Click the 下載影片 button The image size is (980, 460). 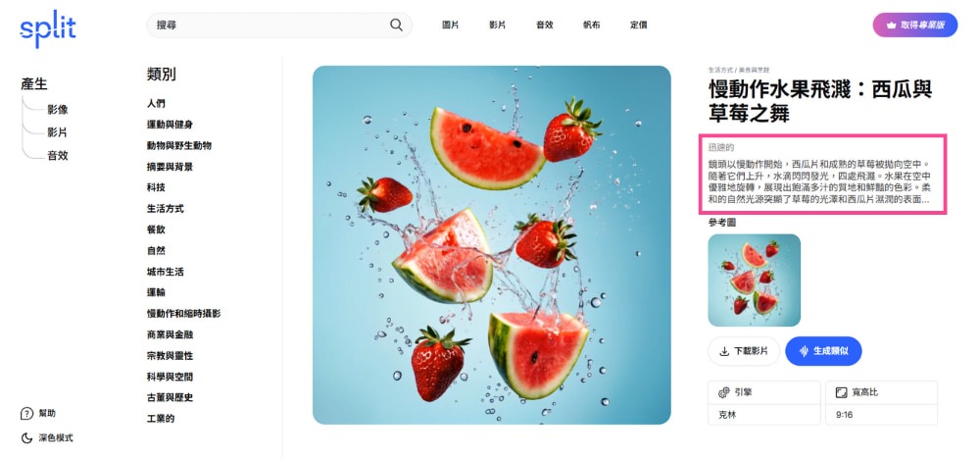click(744, 351)
